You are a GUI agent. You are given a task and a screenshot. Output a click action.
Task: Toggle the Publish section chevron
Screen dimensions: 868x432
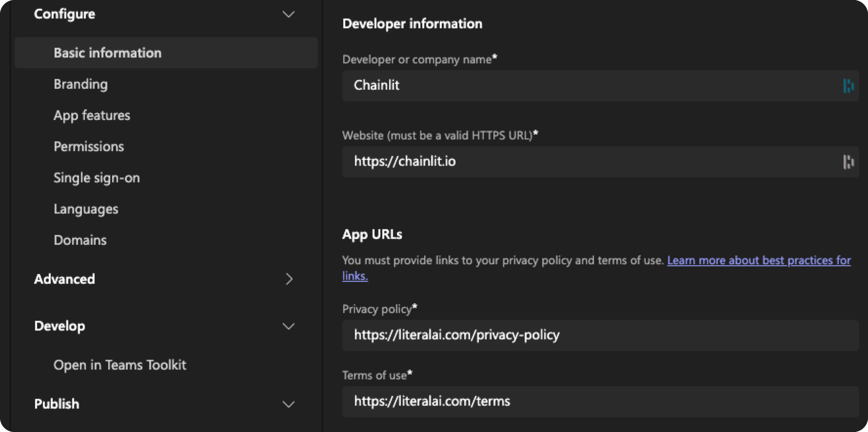coord(289,404)
